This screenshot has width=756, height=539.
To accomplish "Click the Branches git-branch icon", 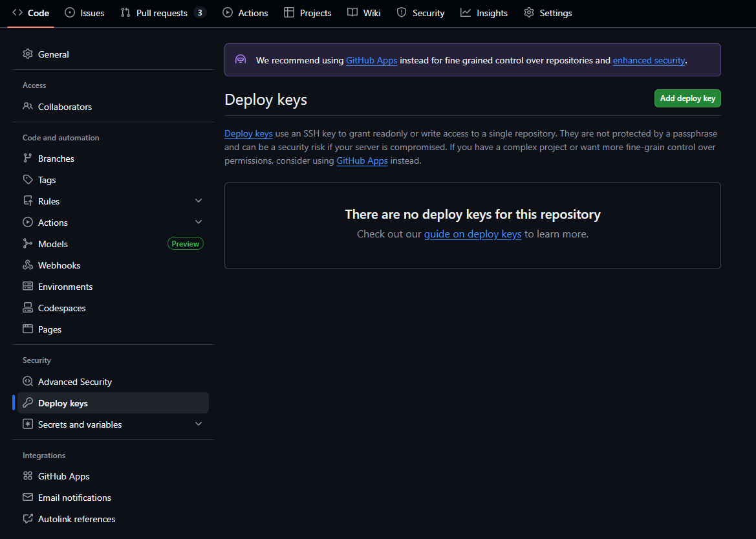I will tap(28, 159).
